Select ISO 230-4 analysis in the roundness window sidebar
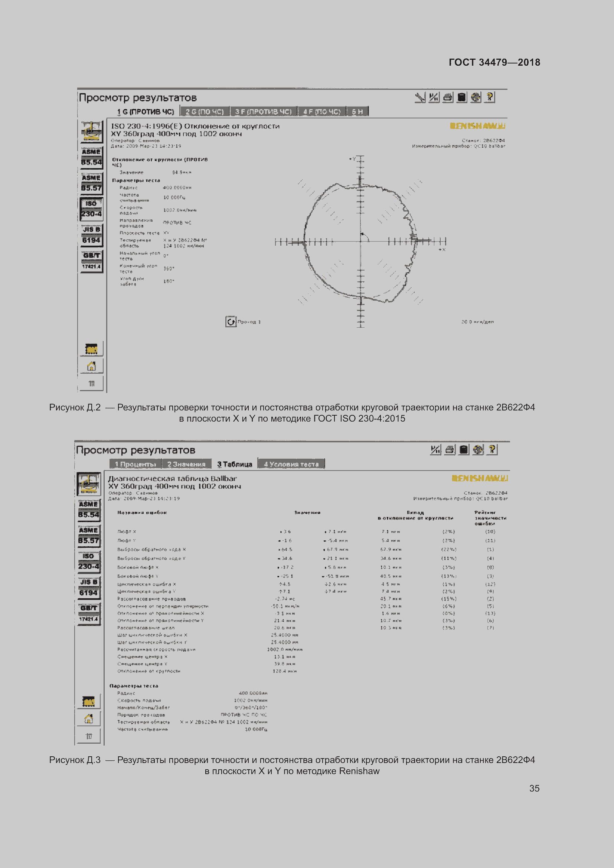Viewport: 614px width, 868px height. [91, 209]
